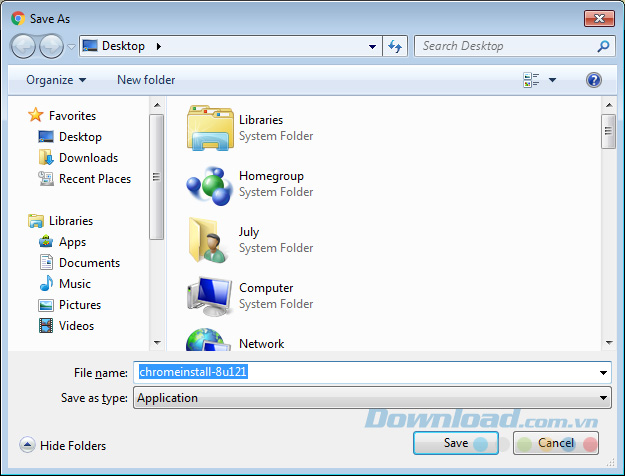The height and width of the screenshot is (476, 625).
Task: Open the Organize menu
Action: pyautogui.click(x=56, y=80)
